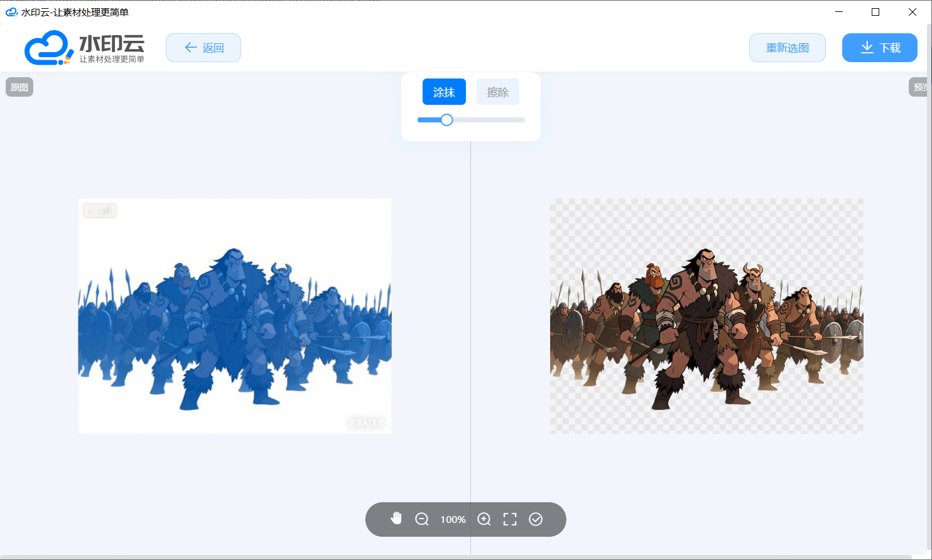The height and width of the screenshot is (560, 932).
Task: Click the 水印云 cloud logo
Action: click(84, 48)
